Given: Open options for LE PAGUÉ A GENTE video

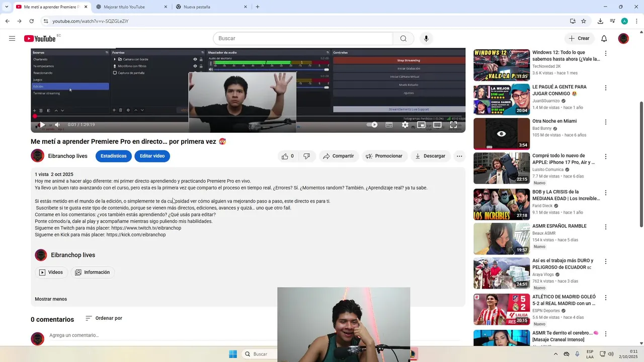Looking at the screenshot, I should 606,88.
